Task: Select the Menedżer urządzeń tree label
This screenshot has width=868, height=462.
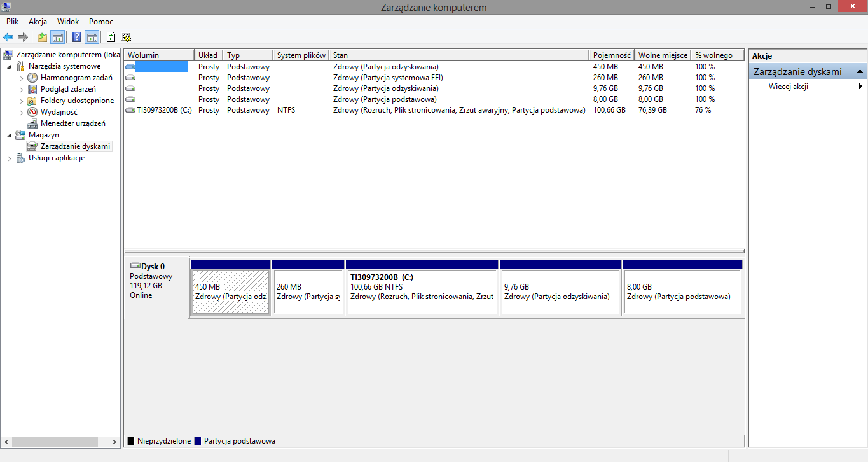Action: [73, 123]
